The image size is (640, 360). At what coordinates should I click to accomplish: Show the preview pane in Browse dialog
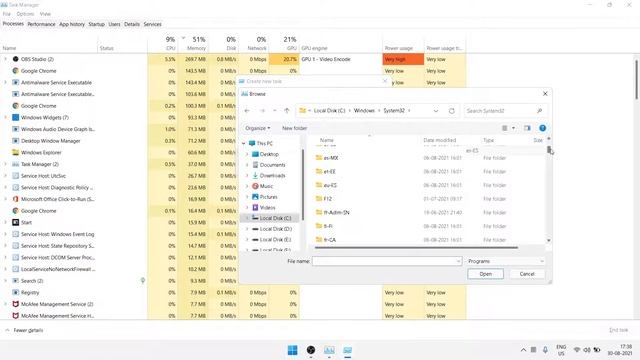[527, 128]
